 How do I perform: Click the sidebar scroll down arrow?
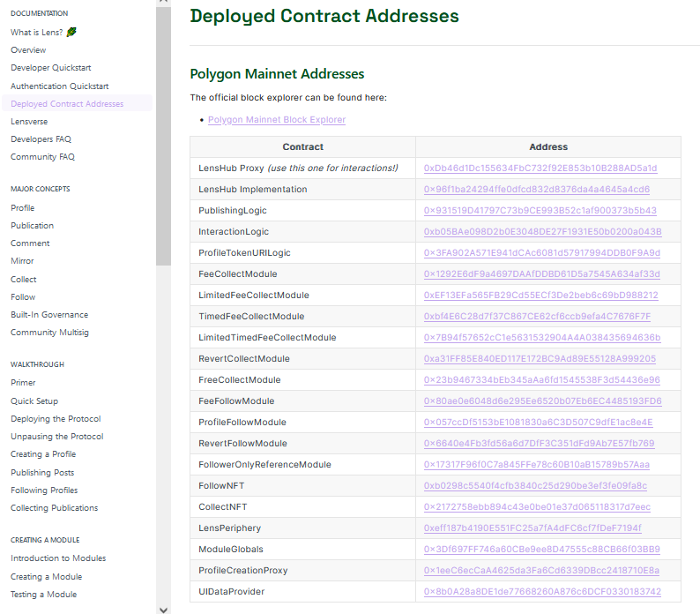pyautogui.click(x=163, y=608)
